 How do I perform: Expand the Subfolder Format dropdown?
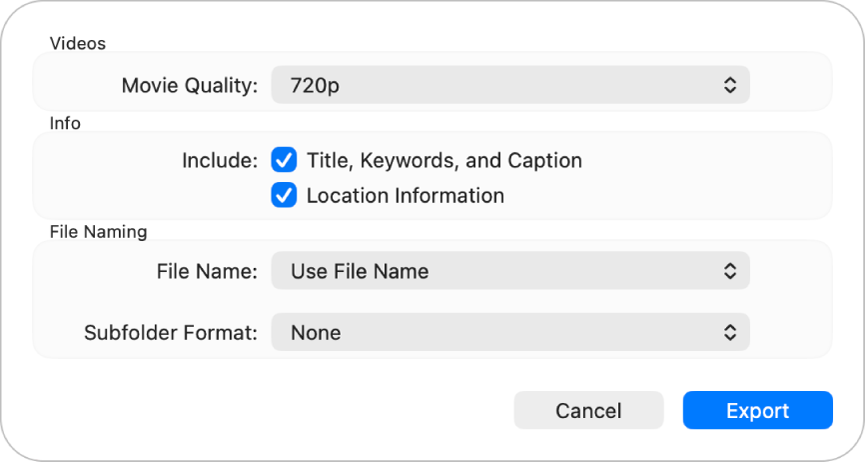(x=510, y=333)
